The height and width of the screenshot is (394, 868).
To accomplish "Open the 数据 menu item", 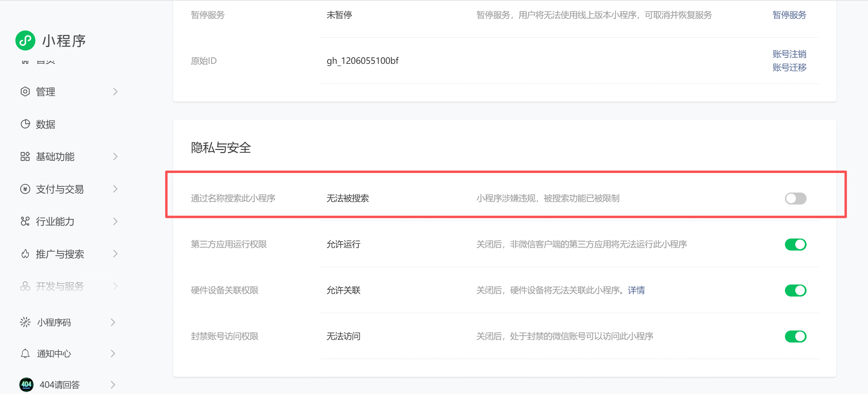I will (x=46, y=124).
